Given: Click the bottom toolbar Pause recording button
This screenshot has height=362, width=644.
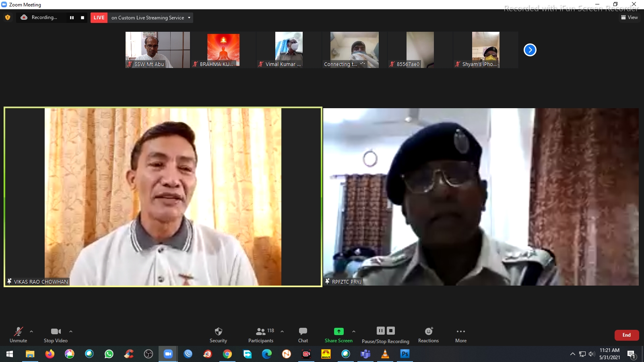Looking at the screenshot, I should [x=380, y=331].
